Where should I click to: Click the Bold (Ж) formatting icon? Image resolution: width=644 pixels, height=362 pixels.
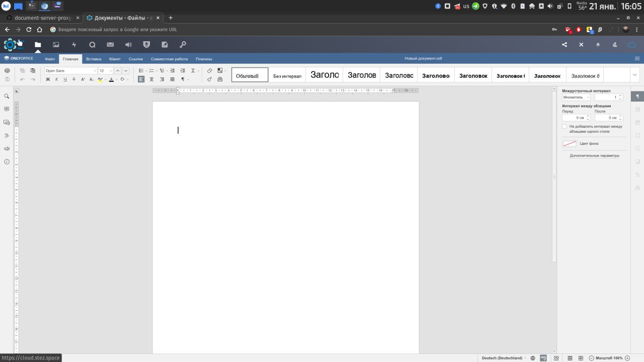(48, 79)
